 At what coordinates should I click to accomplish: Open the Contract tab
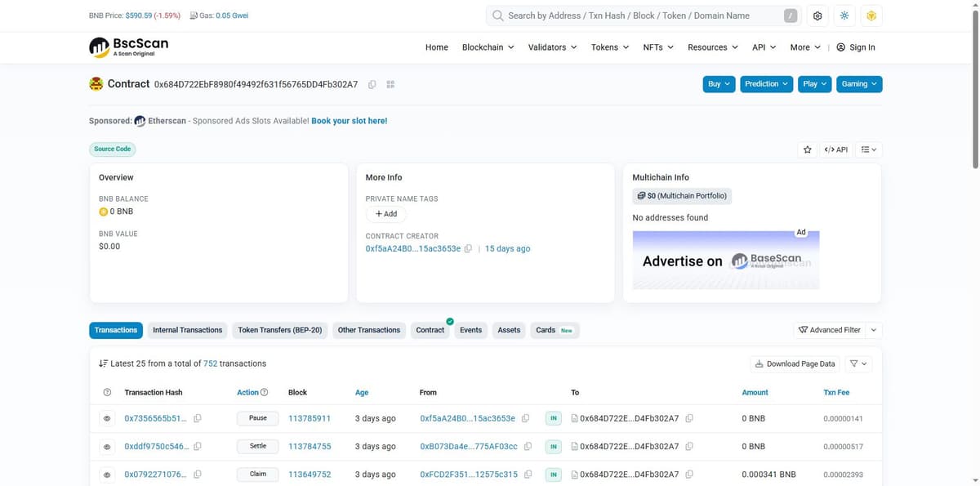point(430,330)
